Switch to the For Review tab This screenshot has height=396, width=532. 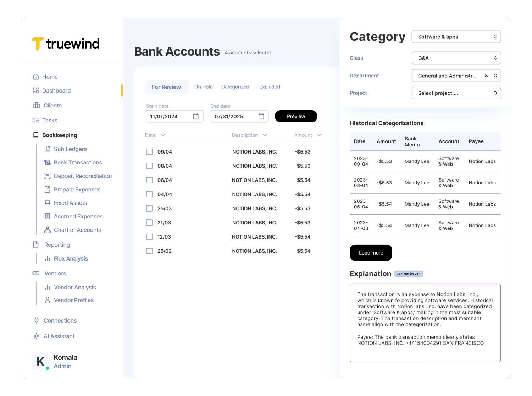[166, 87]
